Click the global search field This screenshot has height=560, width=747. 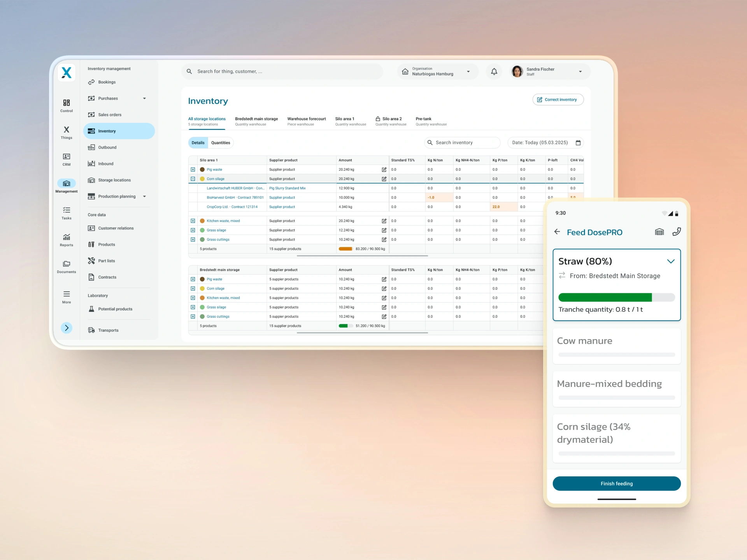(x=282, y=72)
